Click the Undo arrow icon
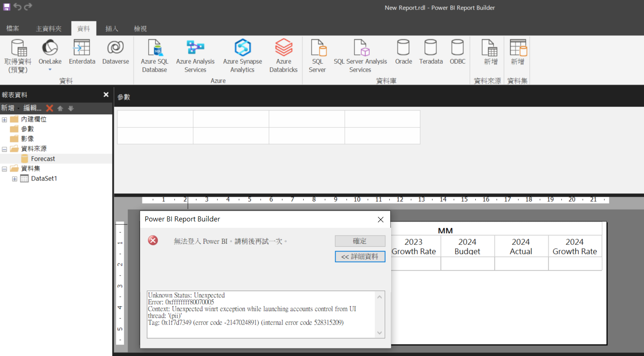The image size is (644, 356). [17, 6]
